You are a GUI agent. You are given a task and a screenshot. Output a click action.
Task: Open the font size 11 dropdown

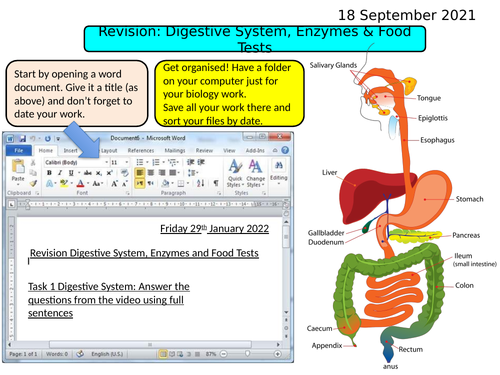120,162
